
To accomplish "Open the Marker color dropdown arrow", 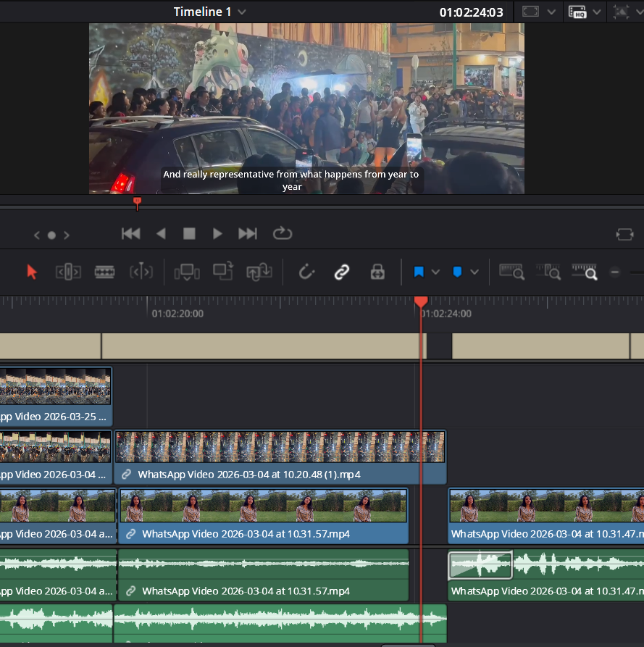I will [474, 272].
